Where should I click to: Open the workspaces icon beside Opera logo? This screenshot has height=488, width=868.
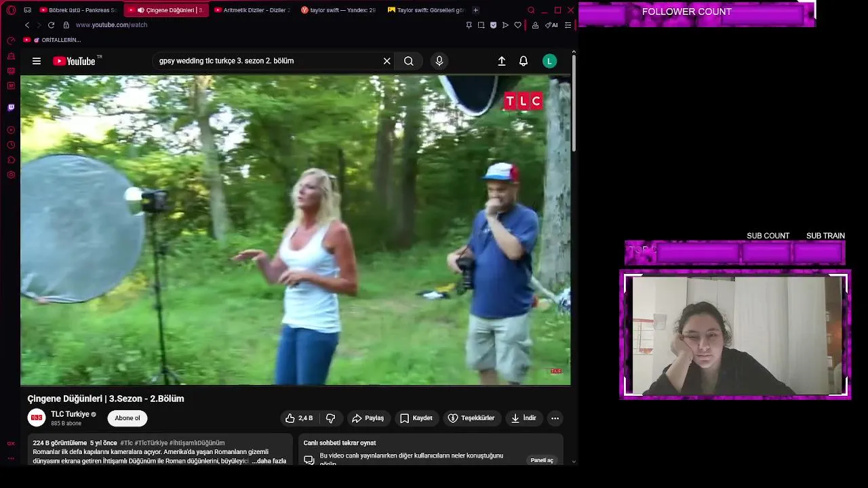click(x=27, y=10)
